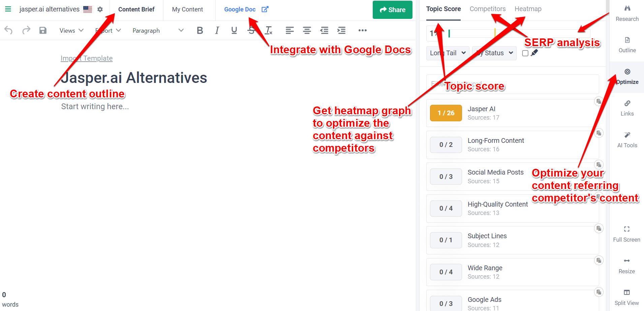Clear text formatting
644x311 pixels.
point(269,30)
